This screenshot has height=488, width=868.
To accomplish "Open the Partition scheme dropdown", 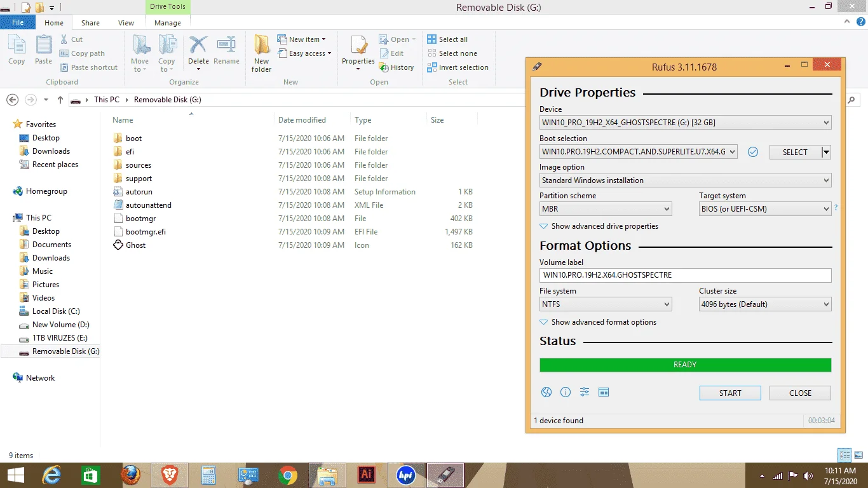I will 606,209.
